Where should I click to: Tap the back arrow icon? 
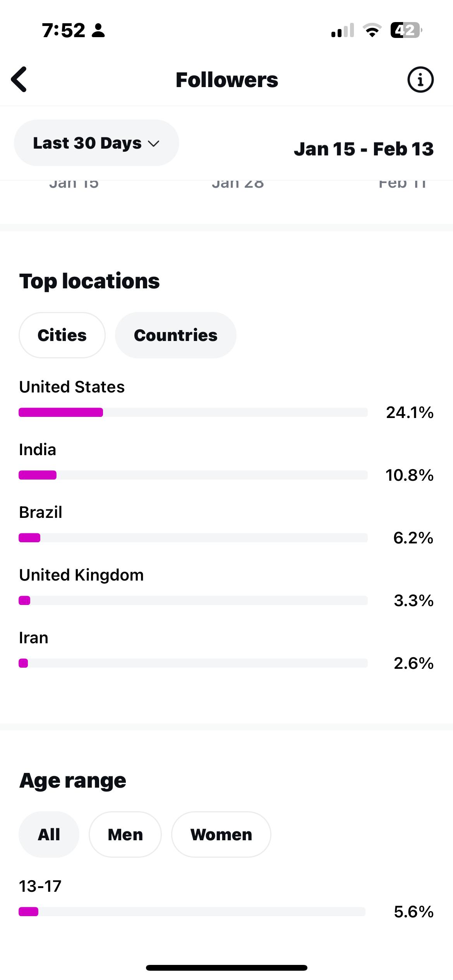(19, 79)
